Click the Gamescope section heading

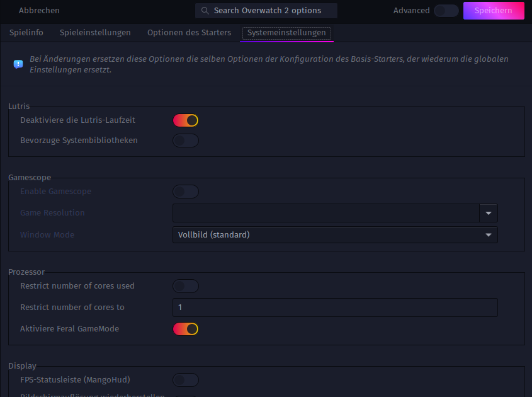30,178
